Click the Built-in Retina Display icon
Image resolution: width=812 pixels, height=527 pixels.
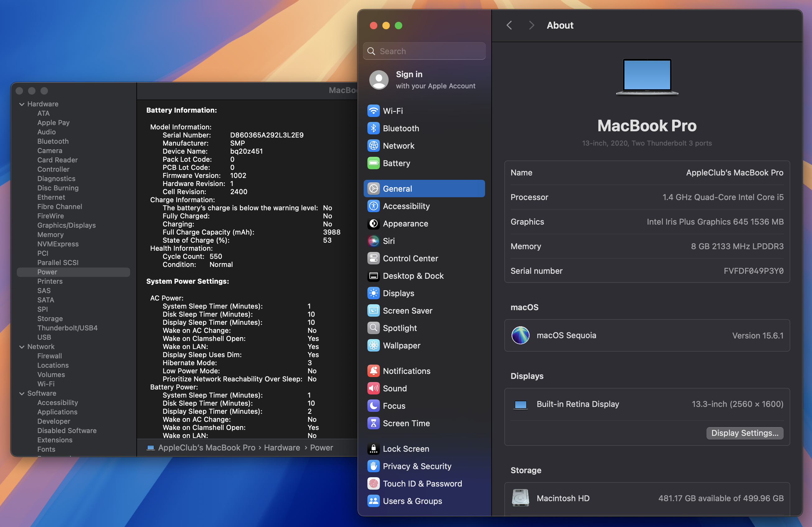click(520, 405)
